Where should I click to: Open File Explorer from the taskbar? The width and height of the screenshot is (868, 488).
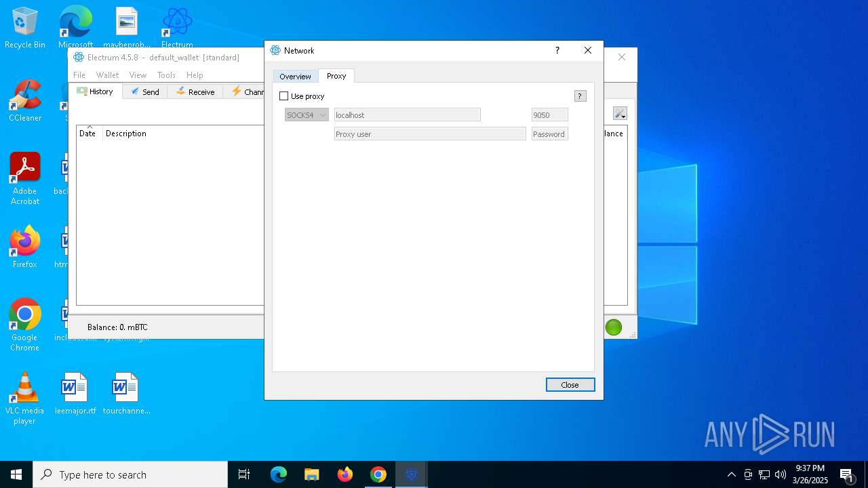[312, 474]
